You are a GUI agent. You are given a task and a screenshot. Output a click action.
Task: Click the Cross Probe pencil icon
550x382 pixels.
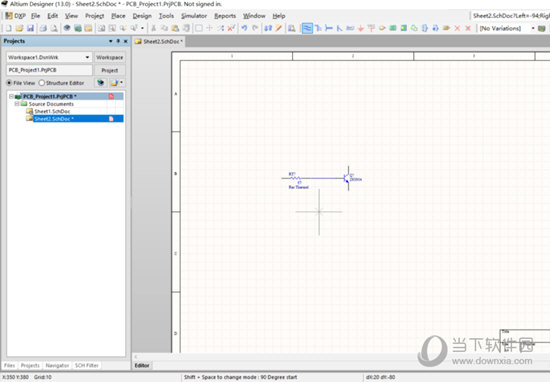[x=279, y=28]
